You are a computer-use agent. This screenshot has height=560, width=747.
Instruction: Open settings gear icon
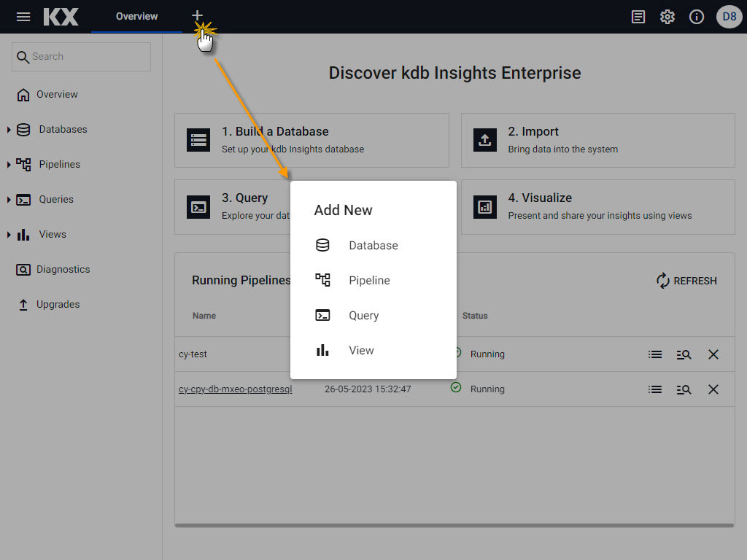click(667, 17)
